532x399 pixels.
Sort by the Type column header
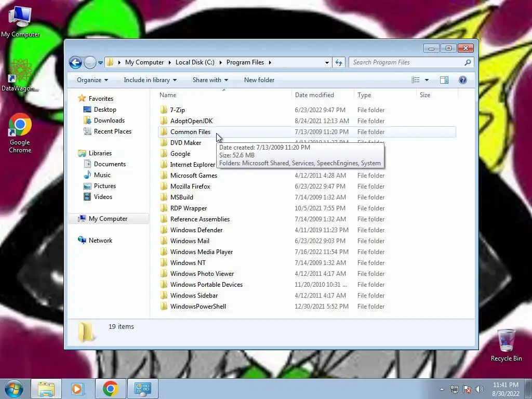(x=385, y=95)
